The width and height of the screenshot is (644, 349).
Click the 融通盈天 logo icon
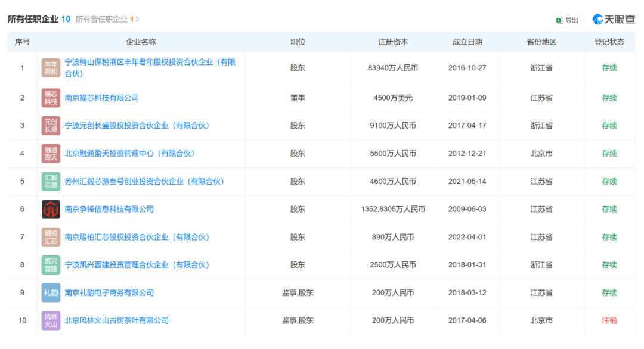[x=51, y=154]
